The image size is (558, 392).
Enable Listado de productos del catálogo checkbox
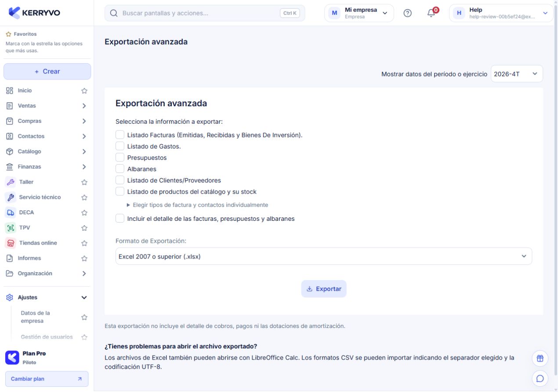tap(120, 191)
